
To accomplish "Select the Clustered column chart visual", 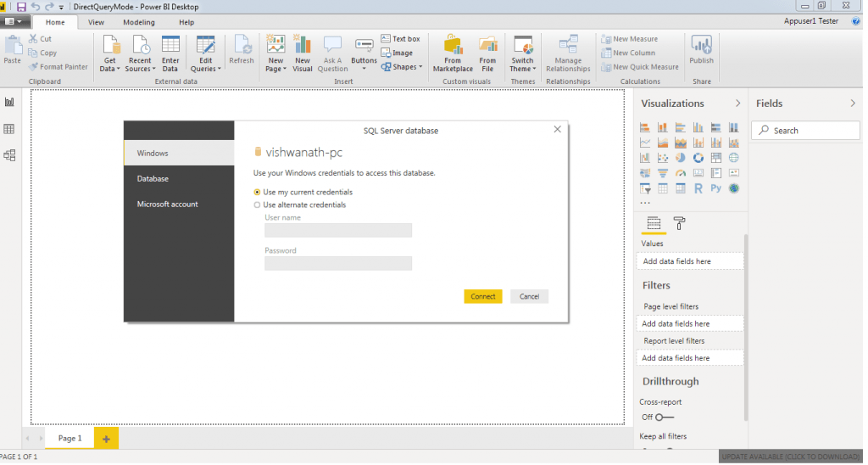I will click(x=698, y=127).
